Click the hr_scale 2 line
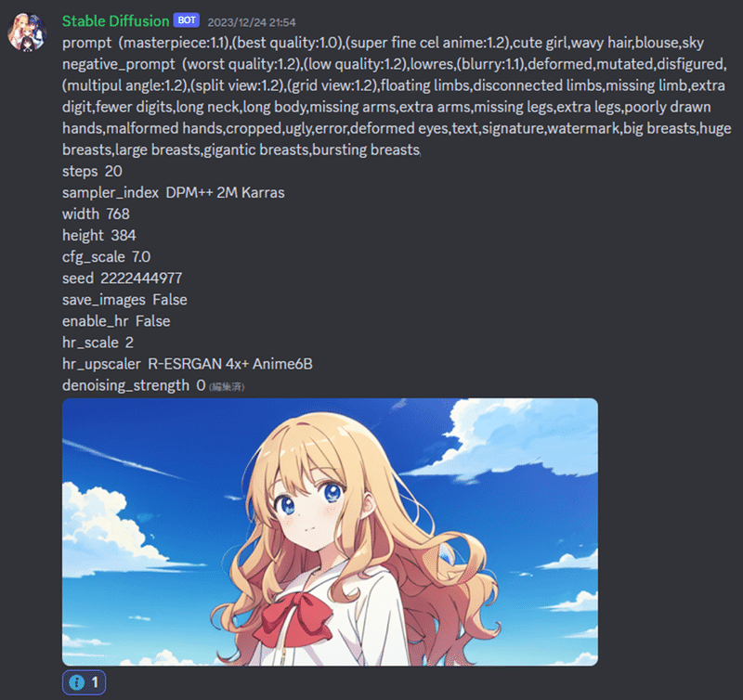743x700 pixels. (98, 343)
